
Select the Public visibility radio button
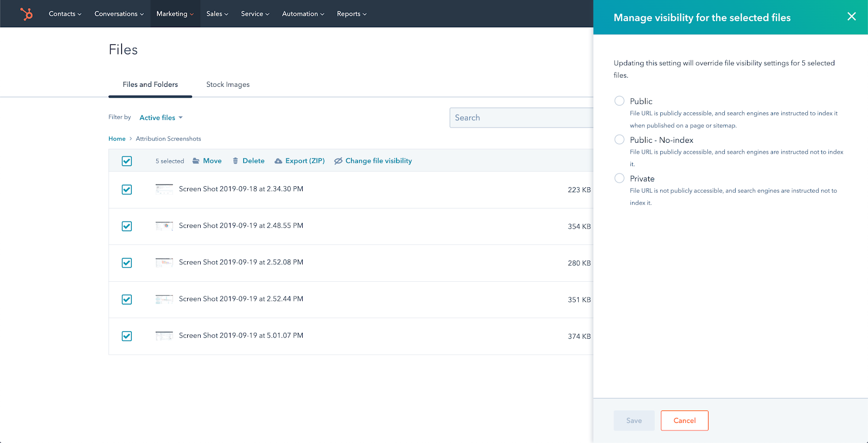619,101
